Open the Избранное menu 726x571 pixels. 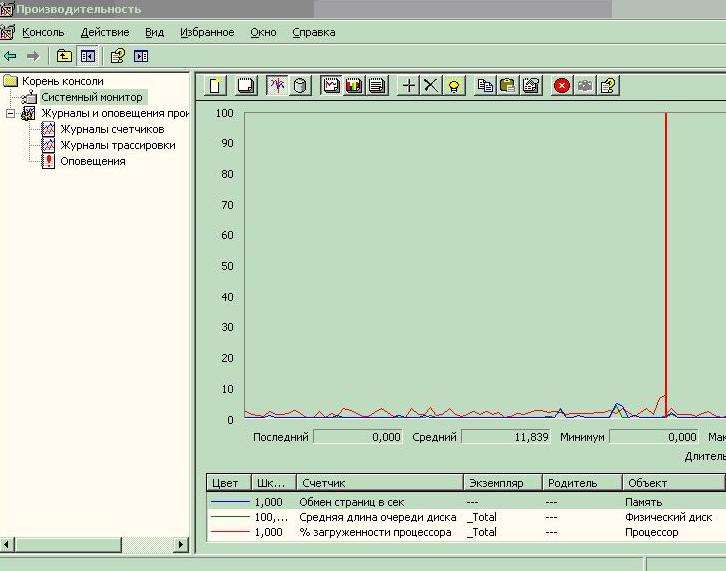click(207, 32)
